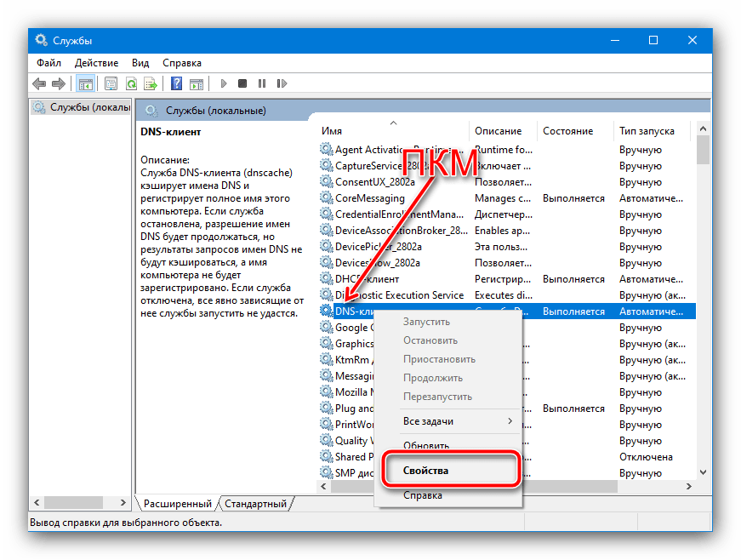This screenshot has height=560, width=741.
Task: Click gear icon beside ConsentUX_2802a
Action: pyautogui.click(x=326, y=181)
